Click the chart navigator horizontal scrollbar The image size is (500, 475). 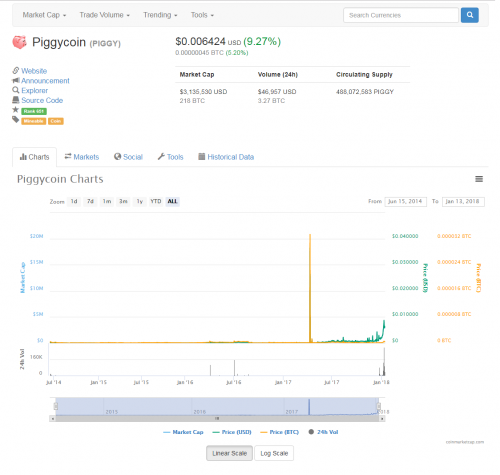click(x=217, y=419)
